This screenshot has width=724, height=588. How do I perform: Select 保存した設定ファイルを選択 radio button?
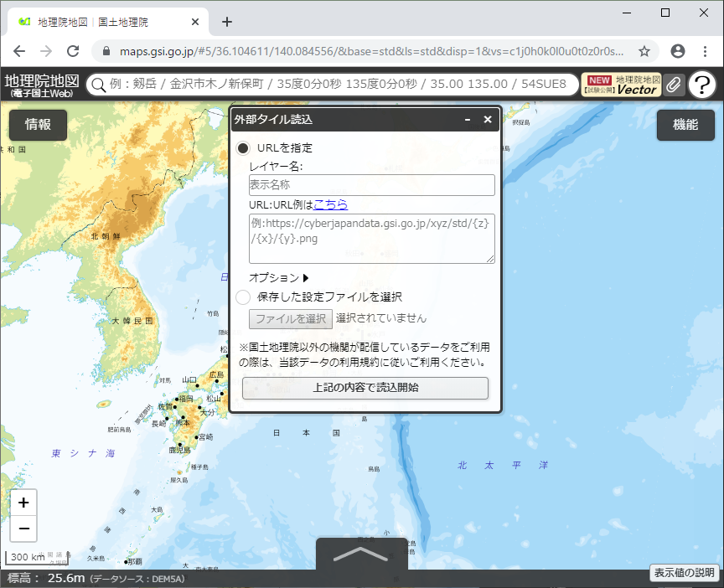click(243, 297)
